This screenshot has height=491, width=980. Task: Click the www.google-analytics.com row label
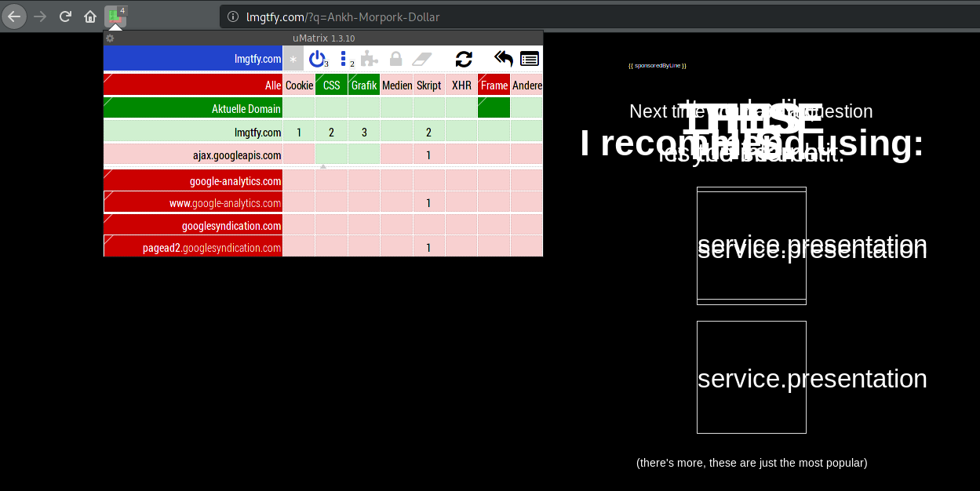click(193, 202)
